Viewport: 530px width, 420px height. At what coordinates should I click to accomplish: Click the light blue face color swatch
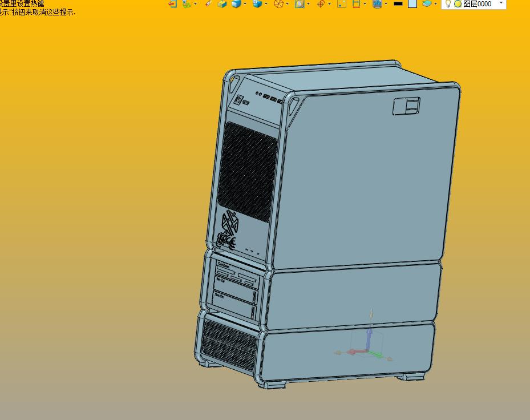pos(412,4)
